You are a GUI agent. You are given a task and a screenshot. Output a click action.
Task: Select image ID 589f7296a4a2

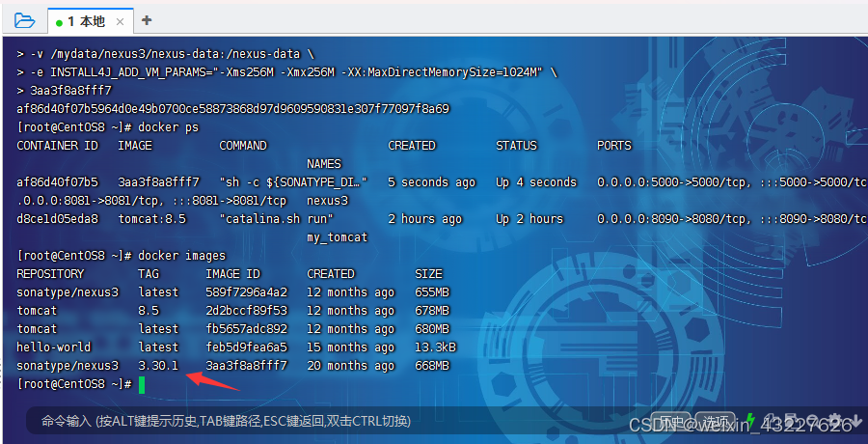click(246, 292)
